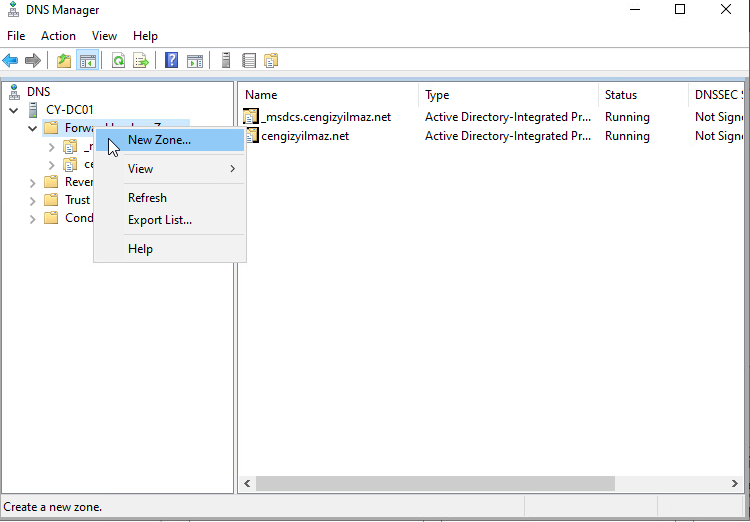Collapse the Forward Lookup Zones folder
This screenshot has width=750, height=522.
(33, 128)
